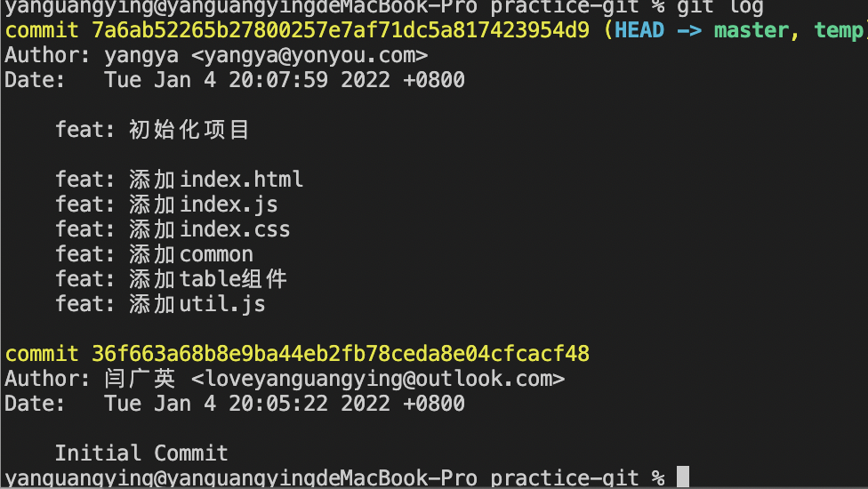This screenshot has height=489, width=868.
Task: Click the line 'feat: 添加index.css'
Action: tap(173, 229)
